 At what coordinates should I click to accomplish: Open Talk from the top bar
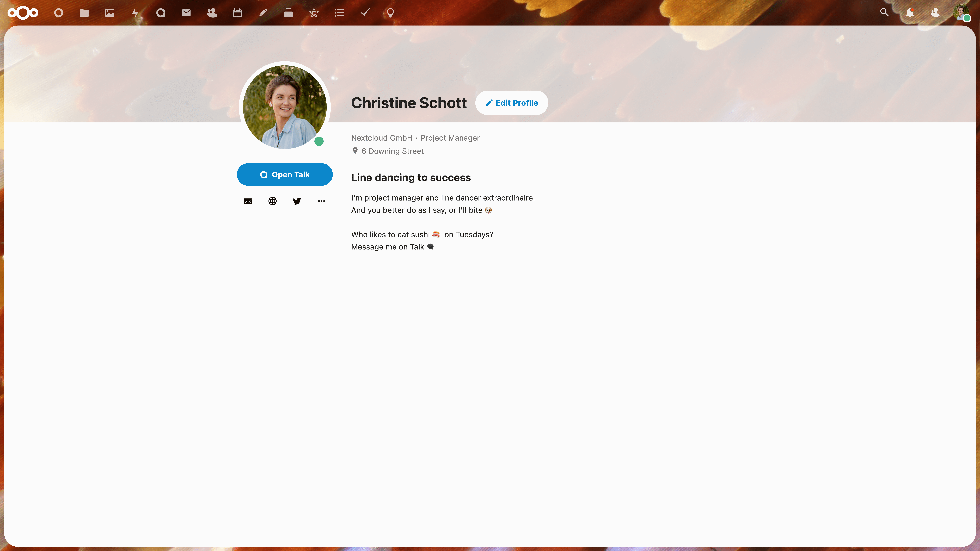pos(161,13)
